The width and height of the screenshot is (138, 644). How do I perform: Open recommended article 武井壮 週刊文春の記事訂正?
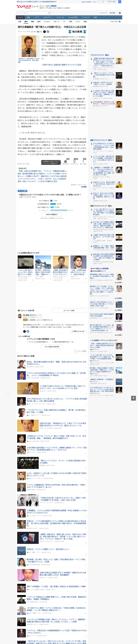tap(56, 363)
